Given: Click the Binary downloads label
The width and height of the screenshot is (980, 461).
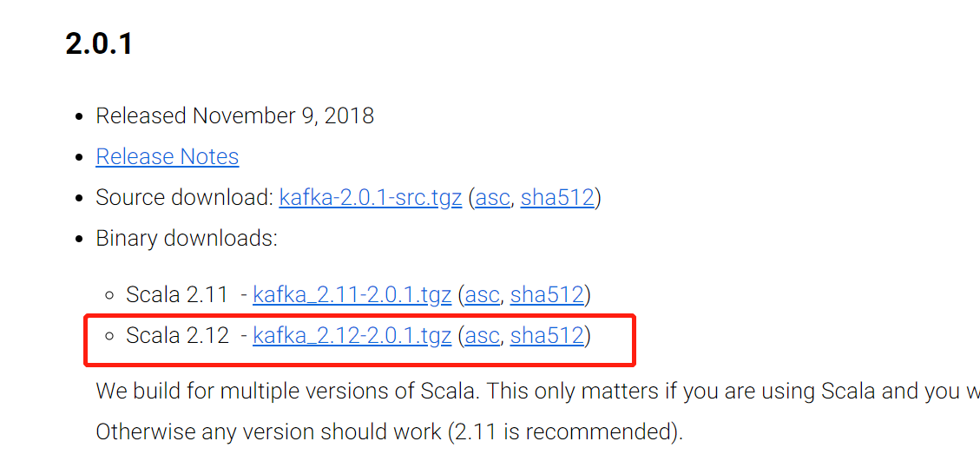Looking at the screenshot, I should [x=187, y=239].
